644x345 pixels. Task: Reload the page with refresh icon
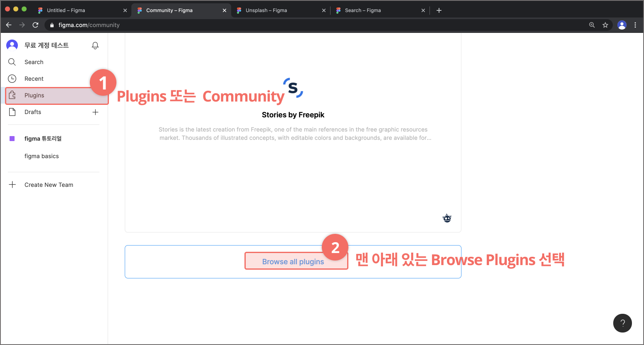pyautogui.click(x=35, y=25)
